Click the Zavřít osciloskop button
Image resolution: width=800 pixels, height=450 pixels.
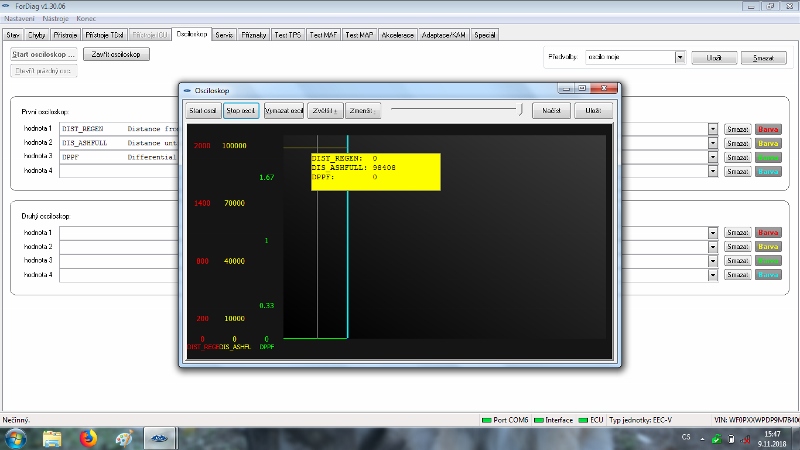tap(116, 54)
